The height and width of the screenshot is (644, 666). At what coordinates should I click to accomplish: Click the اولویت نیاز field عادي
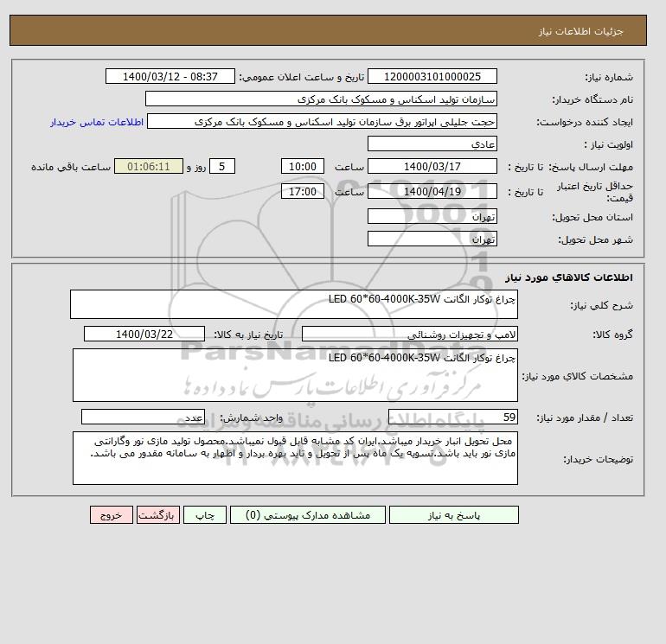point(432,143)
